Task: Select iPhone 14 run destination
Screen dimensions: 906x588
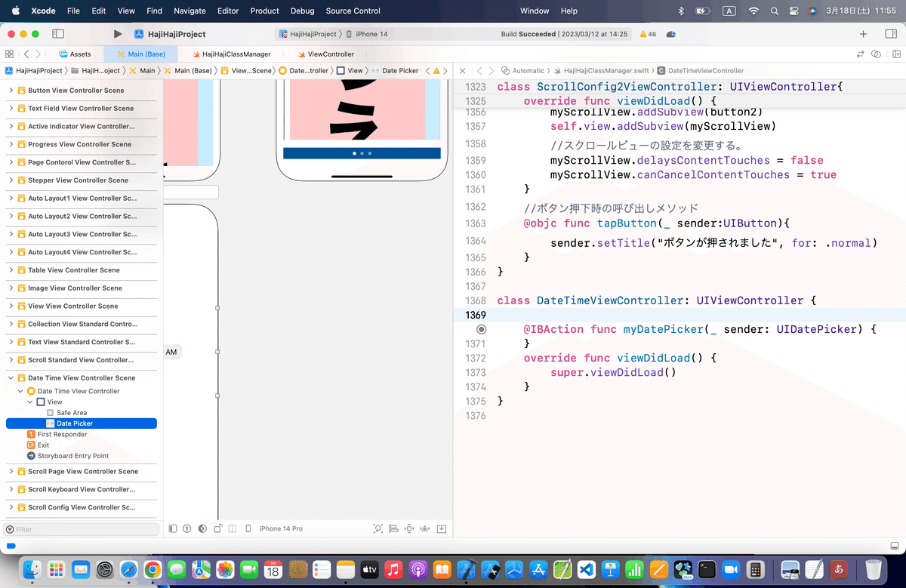Action: (x=366, y=34)
